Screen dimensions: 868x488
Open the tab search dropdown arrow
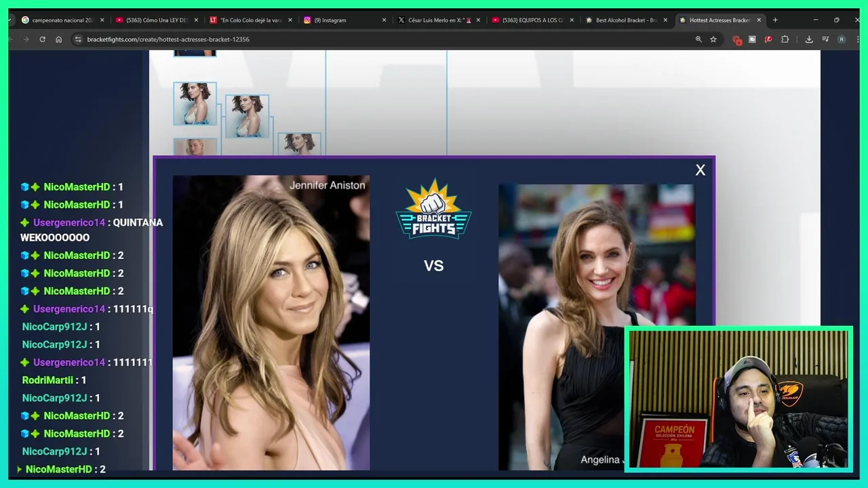(x=10, y=20)
